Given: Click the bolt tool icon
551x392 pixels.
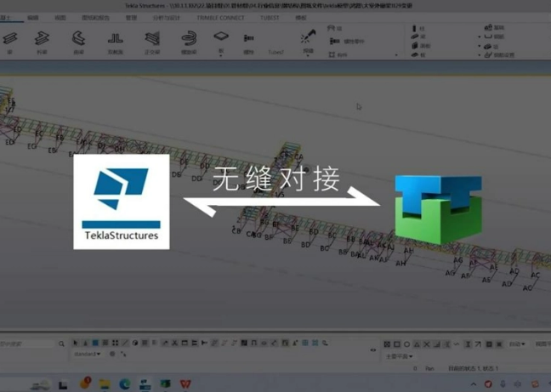Looking at the screenshot, I should click(x=249, y=39).
